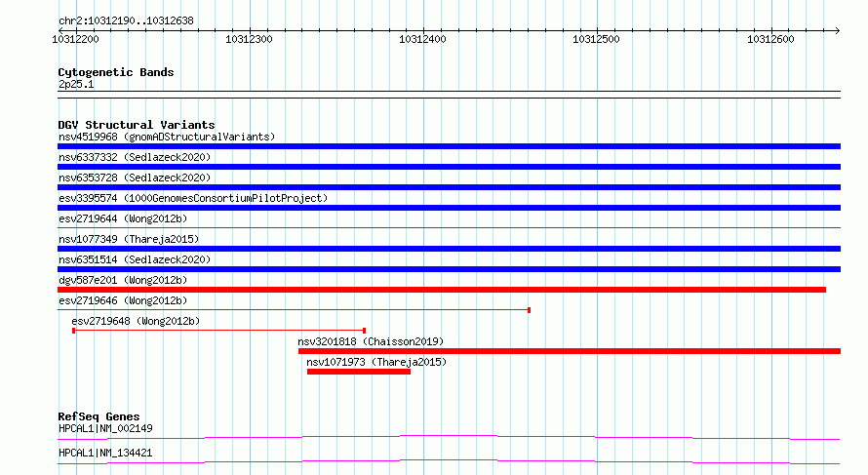Image resolution: width=868 pixels, height=475 pixels.
Task: Select the dgv587e201 (Wong2012b) red bar
Action: [442, 290]
